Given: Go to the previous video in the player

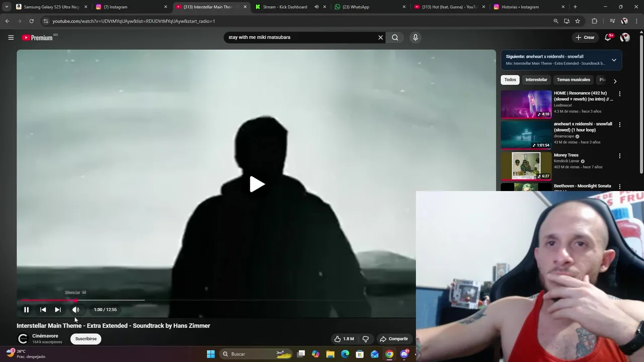Looking at the screenshot, I should 43,310.
